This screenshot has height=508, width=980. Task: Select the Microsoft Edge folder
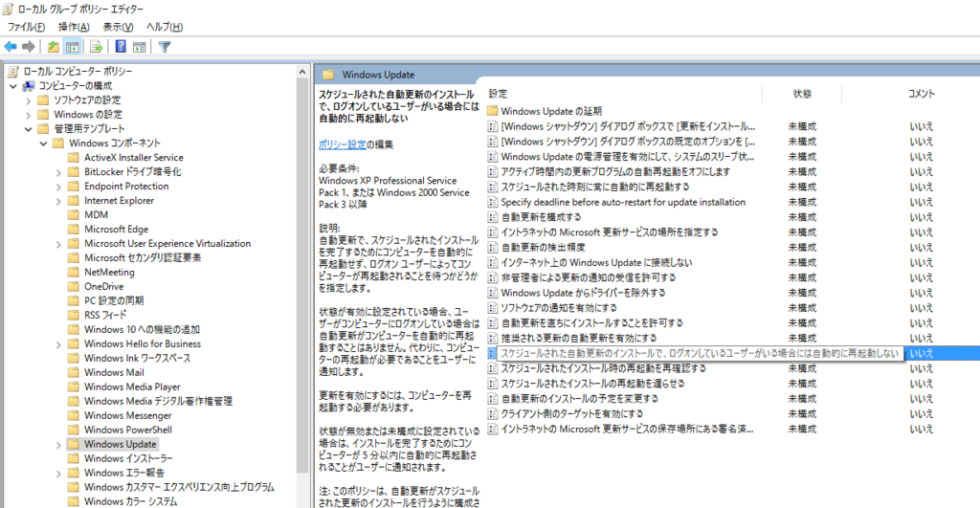pyautogui.click(x=116, y=230)
